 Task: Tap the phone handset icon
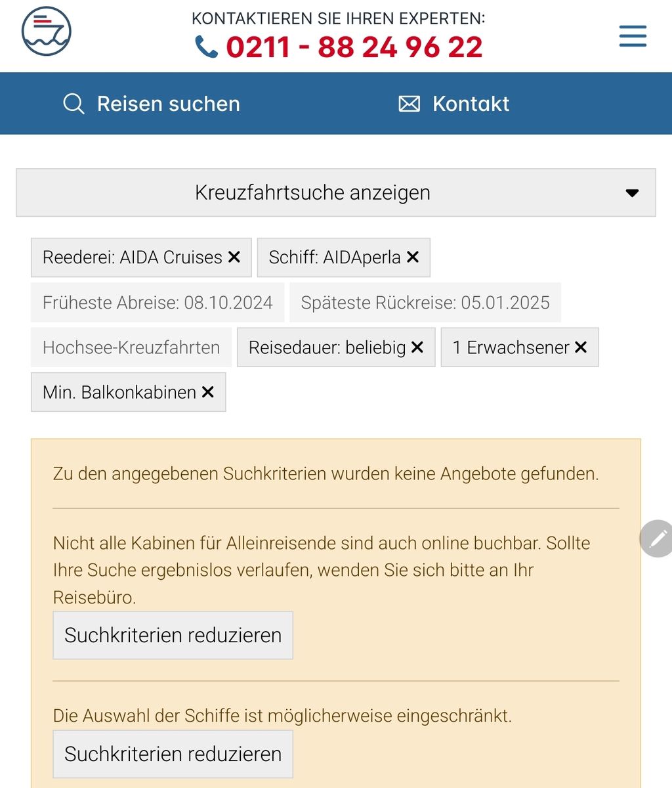(206, 47)
